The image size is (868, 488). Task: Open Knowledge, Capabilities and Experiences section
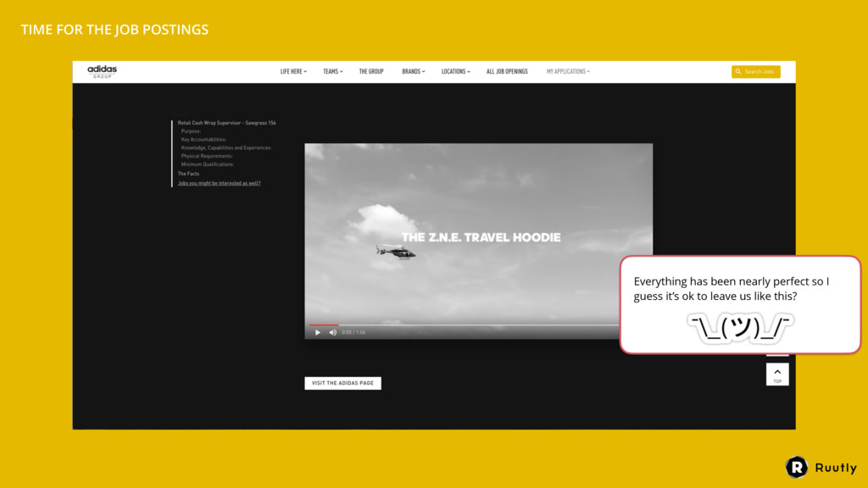click(225, 147)
